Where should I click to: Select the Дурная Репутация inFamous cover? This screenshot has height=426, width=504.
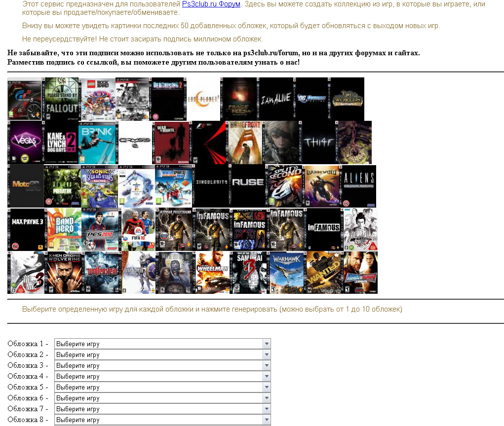click(174, 230)
